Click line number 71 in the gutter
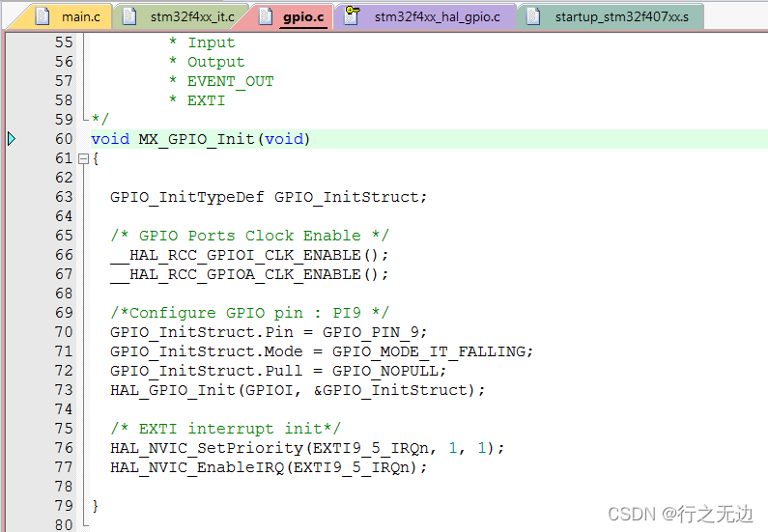 coord(64,351)
